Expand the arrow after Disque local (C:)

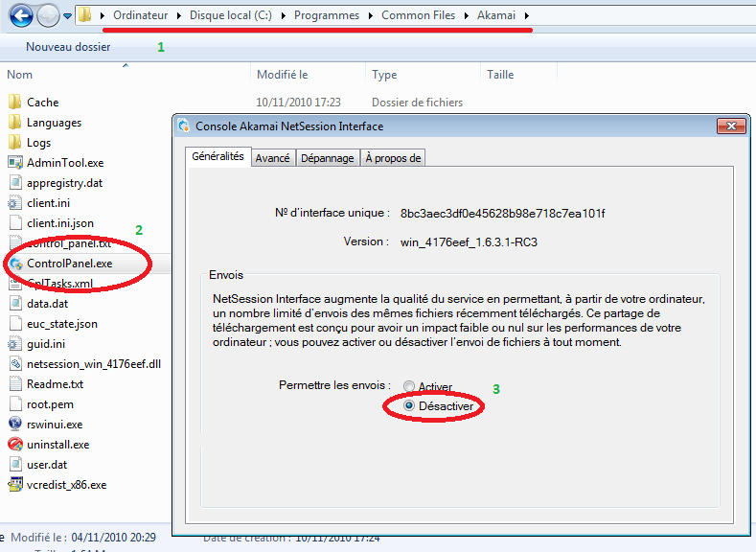[283, 15]
